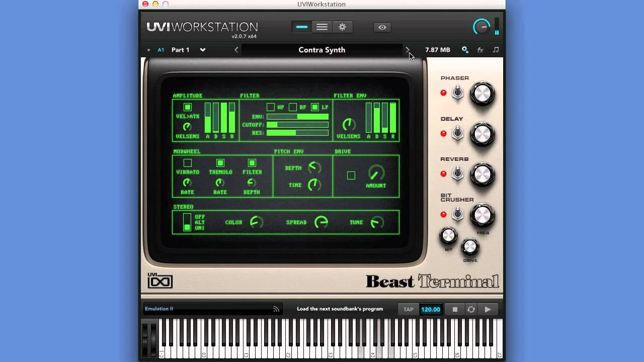Flip the Delay toggle switch
The width and height of the screenshot is (644, 362).
[457, 133]
